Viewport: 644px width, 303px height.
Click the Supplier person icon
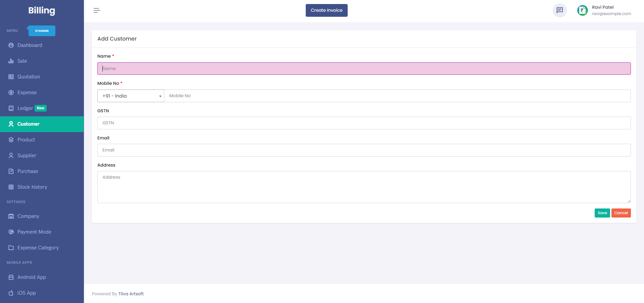point(11,155)
